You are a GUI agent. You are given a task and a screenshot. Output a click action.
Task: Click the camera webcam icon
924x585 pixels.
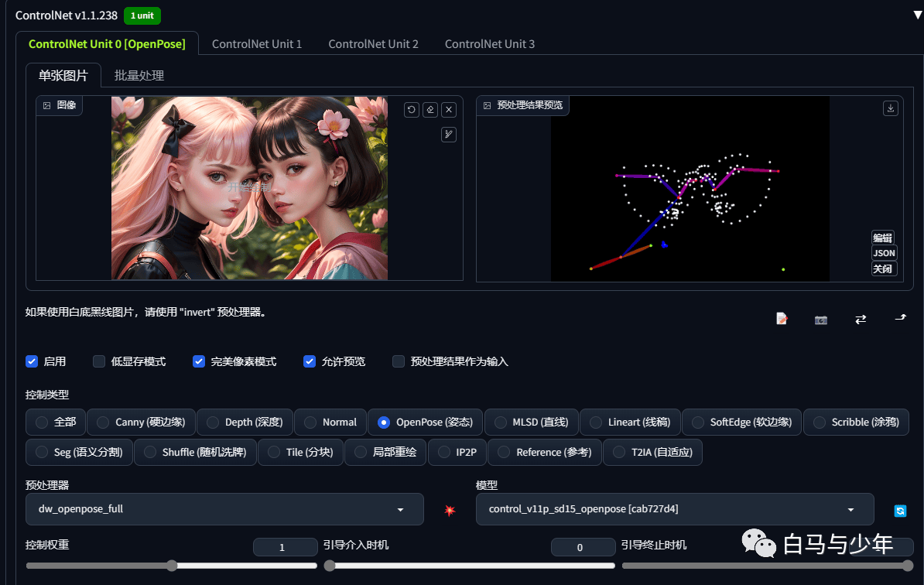[x=821, y=320]
